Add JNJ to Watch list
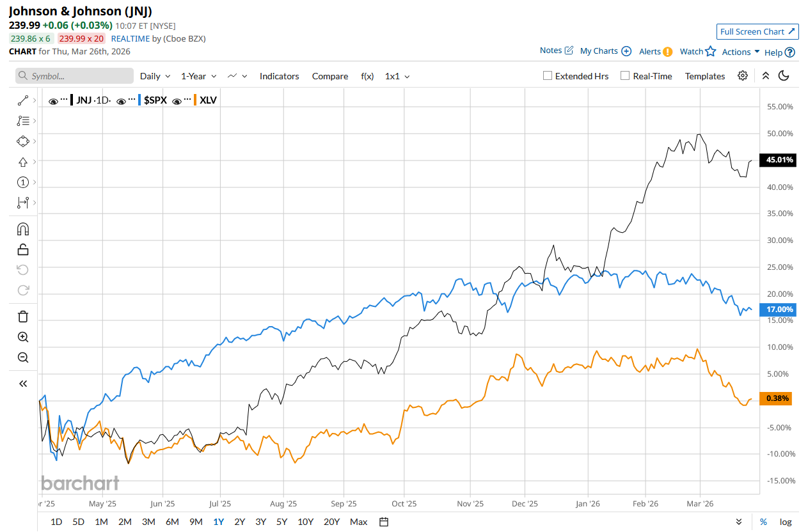 (697, 51)
